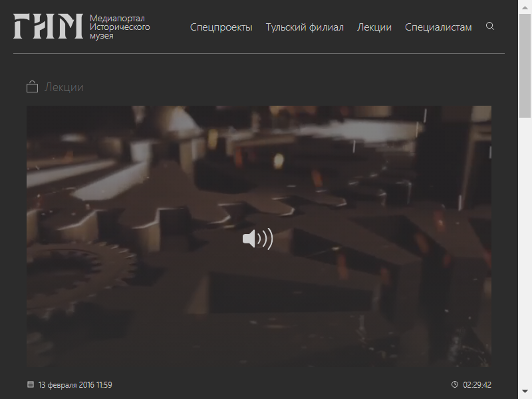Open the Лекции section breadcrumb link
The image size is (532, 399).
coord(64,87)
